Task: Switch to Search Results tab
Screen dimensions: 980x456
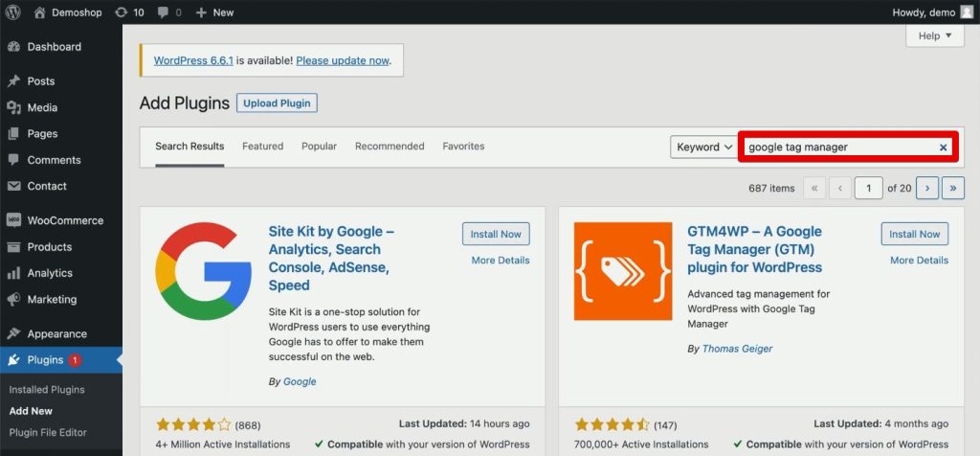Action: (189, 147)
